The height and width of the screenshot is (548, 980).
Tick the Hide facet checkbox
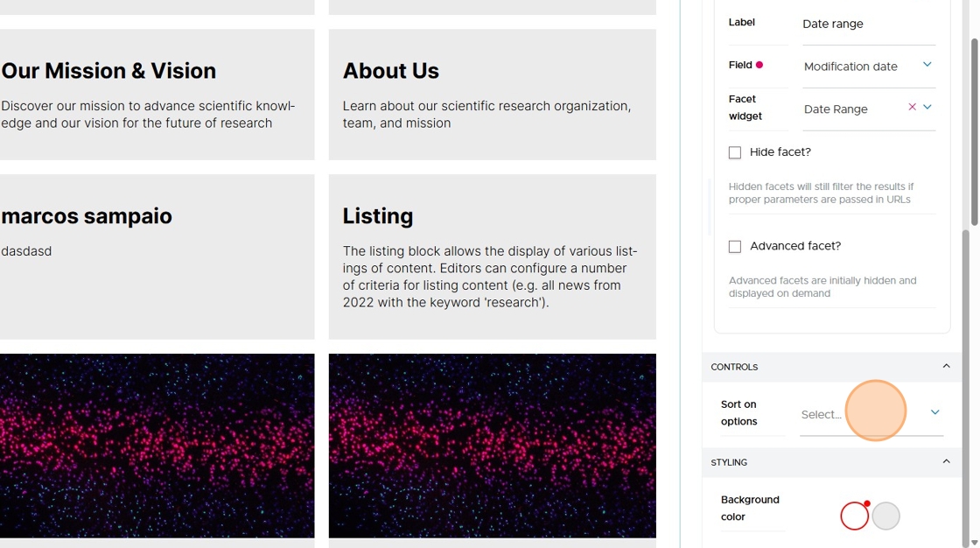pos(735,152)
